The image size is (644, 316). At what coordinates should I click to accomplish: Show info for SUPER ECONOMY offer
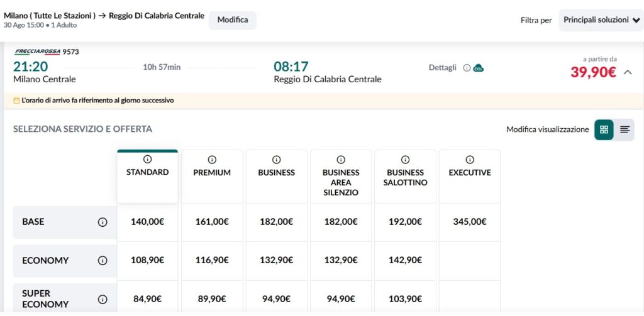(x=103, y=299)
